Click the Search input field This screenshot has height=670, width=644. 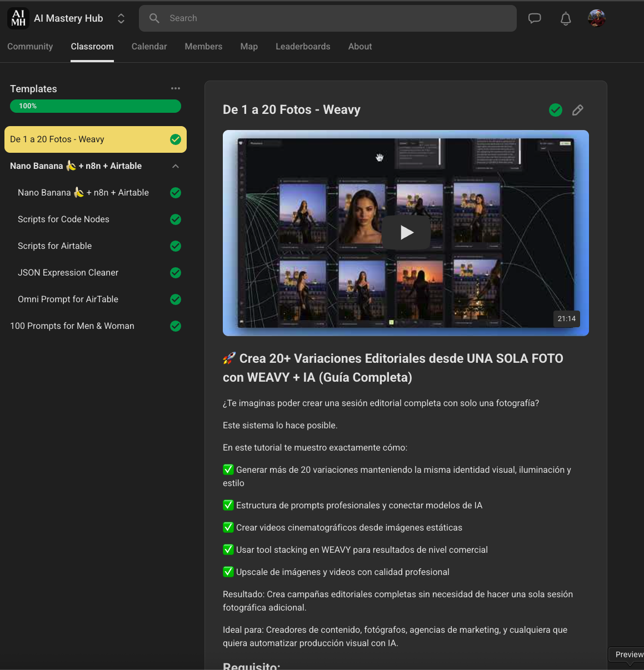click(x=328, y=18)
